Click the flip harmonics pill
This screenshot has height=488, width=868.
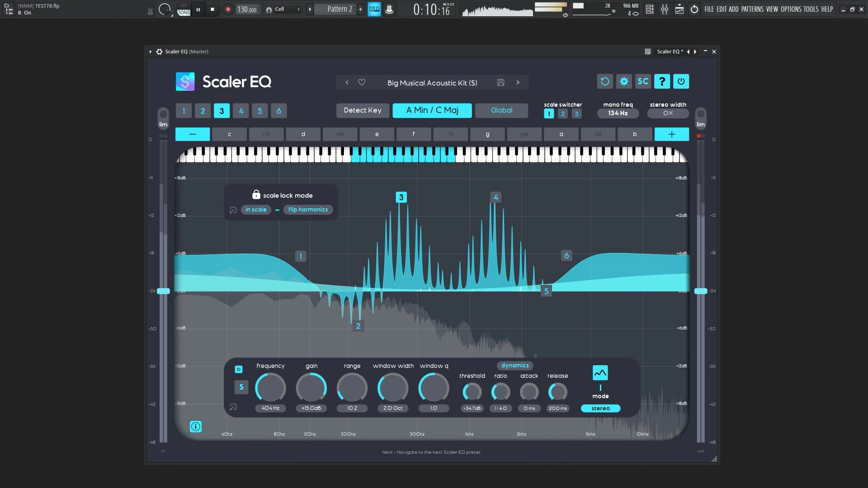tap(308, 210)
